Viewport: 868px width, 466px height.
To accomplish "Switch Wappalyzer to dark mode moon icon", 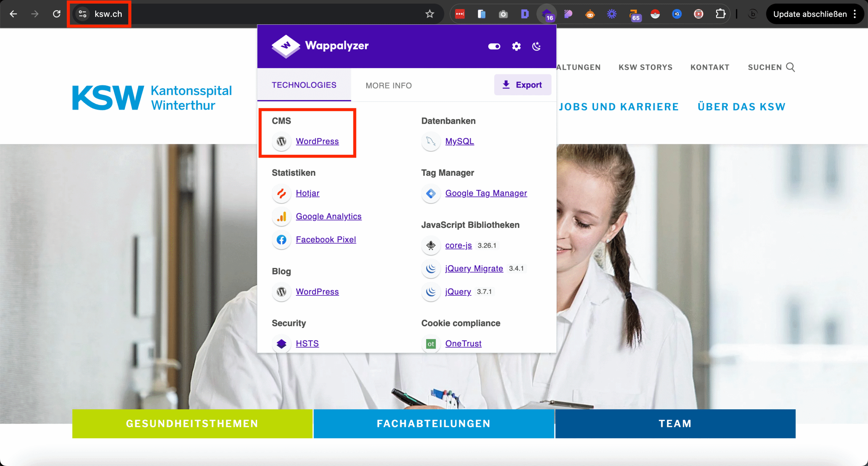I will click(x=536, y=46).
